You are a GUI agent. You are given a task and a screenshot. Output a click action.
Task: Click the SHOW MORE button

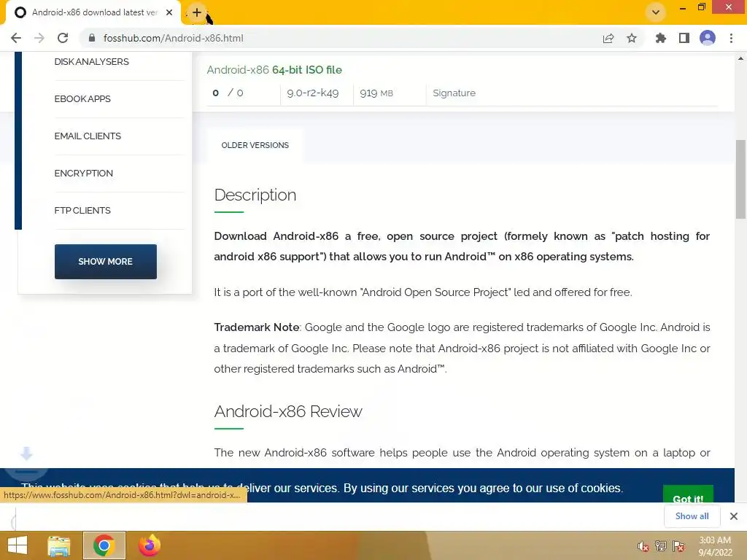pyautogui.click(x=105, y=262)
